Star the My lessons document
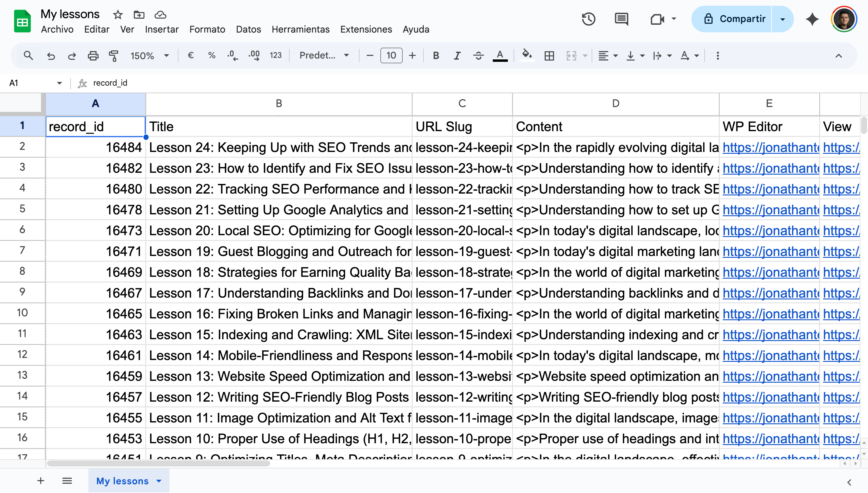 click(x=118, y=14)
